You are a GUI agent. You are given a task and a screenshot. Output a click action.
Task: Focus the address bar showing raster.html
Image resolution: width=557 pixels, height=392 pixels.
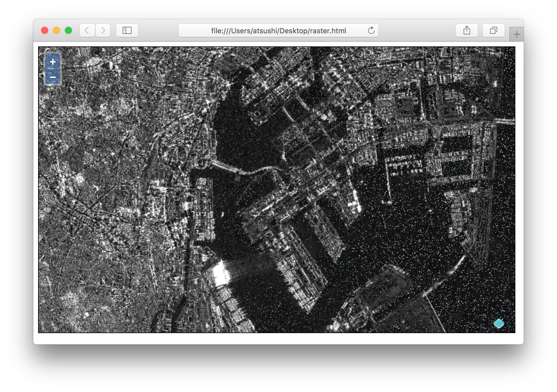click(278, 31)
